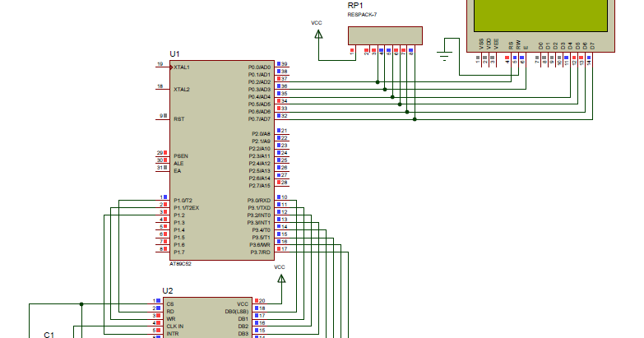Image resolution: width=644 pixels, height=338 pixels.
Task: Click the VSS pin label on LCD
Action: coord(481,44)
